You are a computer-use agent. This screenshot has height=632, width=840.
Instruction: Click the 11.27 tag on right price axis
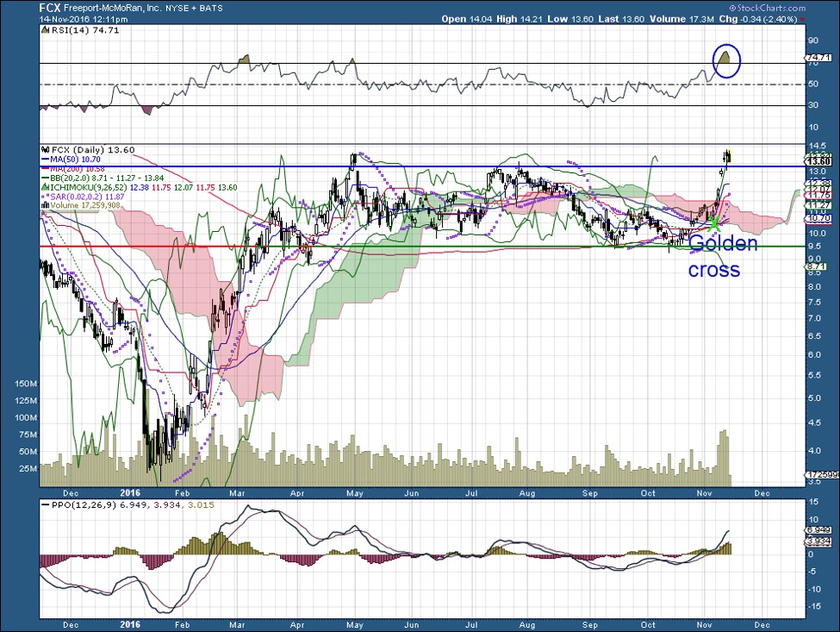pos(819,205)
